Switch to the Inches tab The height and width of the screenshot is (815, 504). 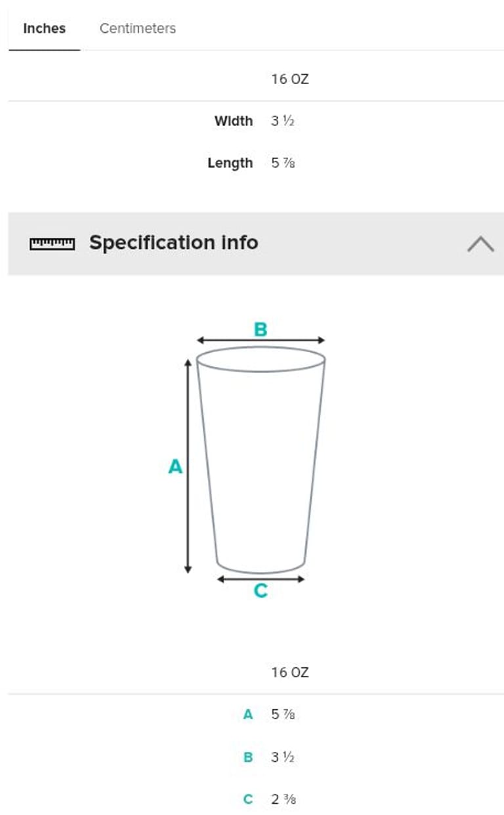(x=44, y=28)
